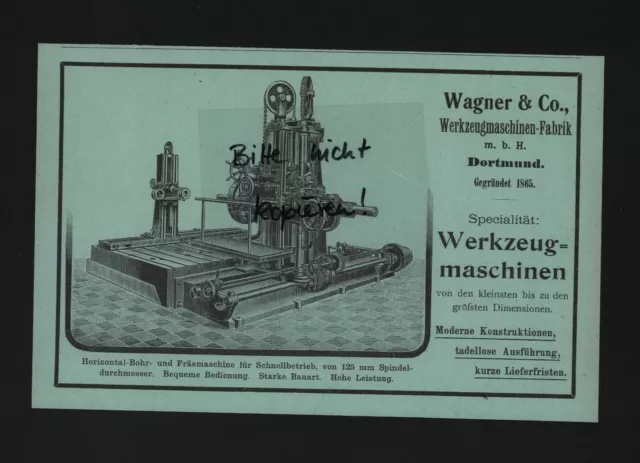This screenshot has height=463, width=640.
Task: Select underlined "kurze Lieferfristen." text
Action: (x=520, y=372)
